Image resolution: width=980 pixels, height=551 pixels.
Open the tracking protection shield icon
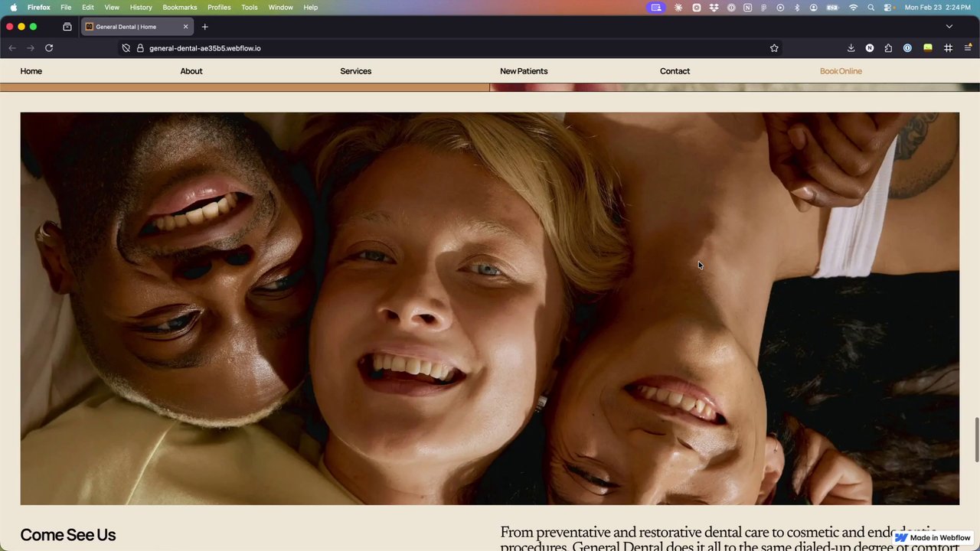pyautogui.click(x=126, y=48)
